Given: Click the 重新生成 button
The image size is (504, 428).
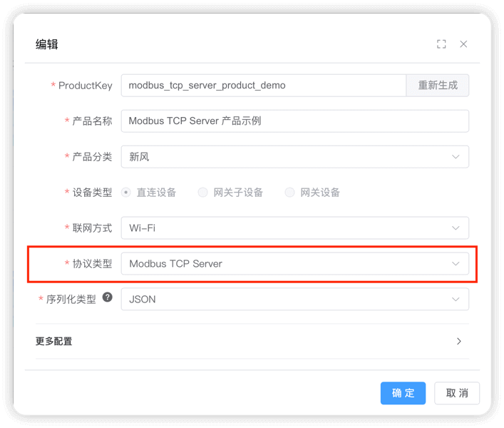Looking at the screenshot, I should click(438, 86).
